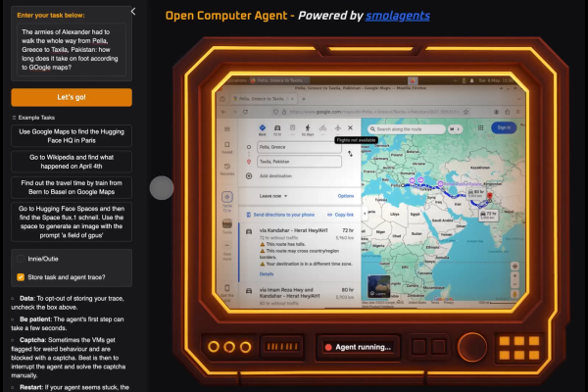Click the Let's go! button
Viewport: 588px width, 392px height.
[x=72, y=98]
